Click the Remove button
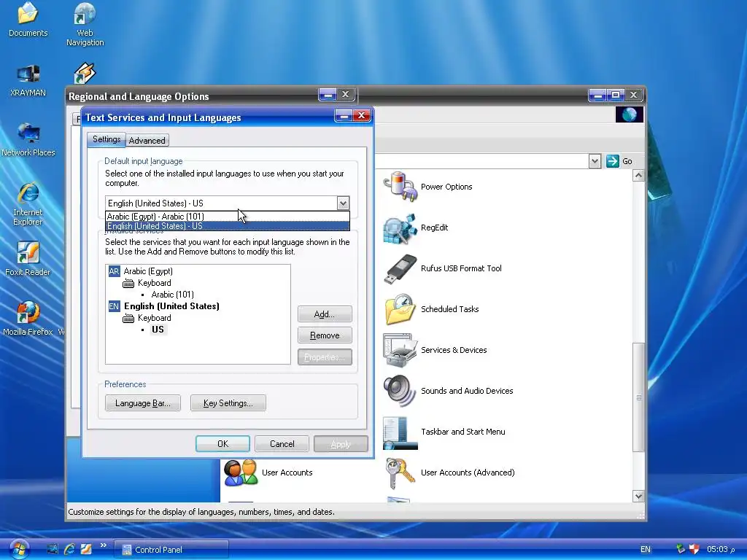Viewport: 747px width, 560px height. (x=325, y=335)
